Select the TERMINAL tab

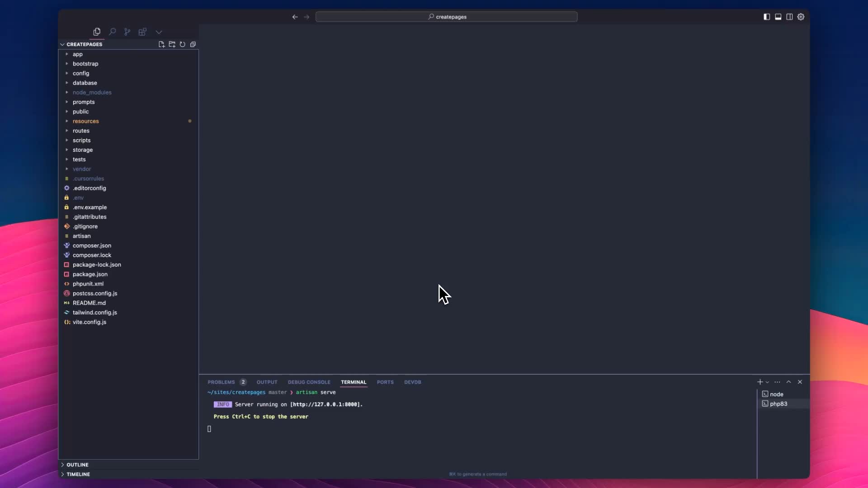[354, 382]
